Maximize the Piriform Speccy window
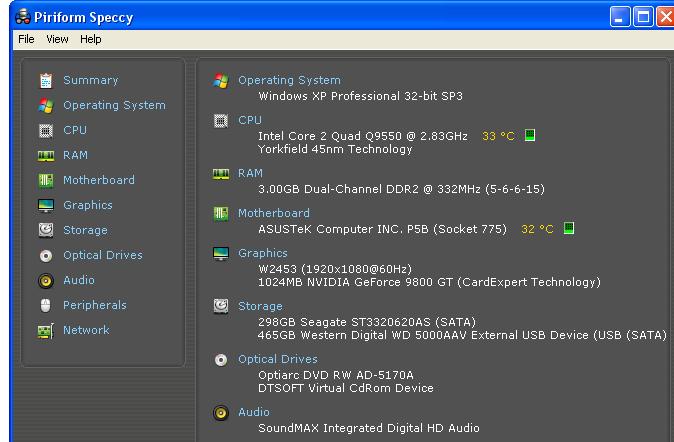Image resolution: width=674 pixels, height=442 pixels. (x=643, y=17)
